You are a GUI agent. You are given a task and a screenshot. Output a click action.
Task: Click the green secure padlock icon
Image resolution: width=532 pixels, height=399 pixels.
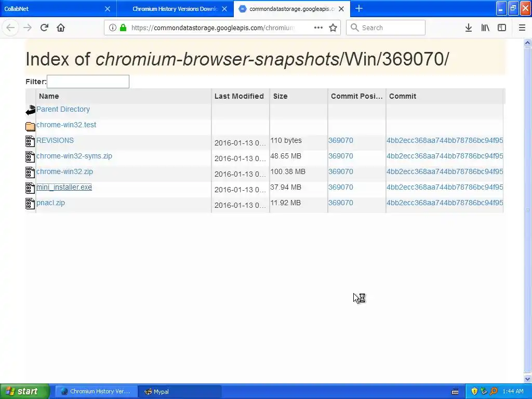point(123,28)
